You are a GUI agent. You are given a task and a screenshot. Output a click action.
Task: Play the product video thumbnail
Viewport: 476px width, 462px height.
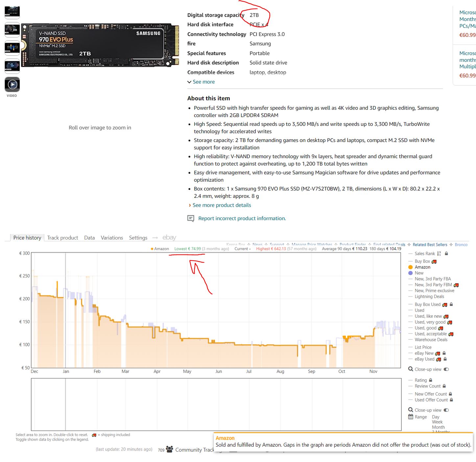pyautogui.click(x=12, y=85)
